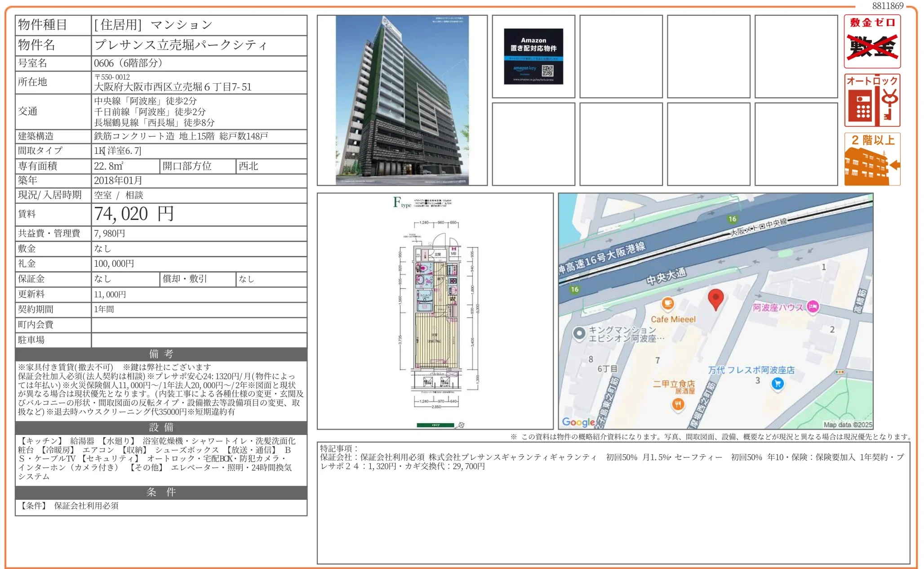Click the Google logo on the map
This screenshot has height=569, width=924.
[578, 422]
